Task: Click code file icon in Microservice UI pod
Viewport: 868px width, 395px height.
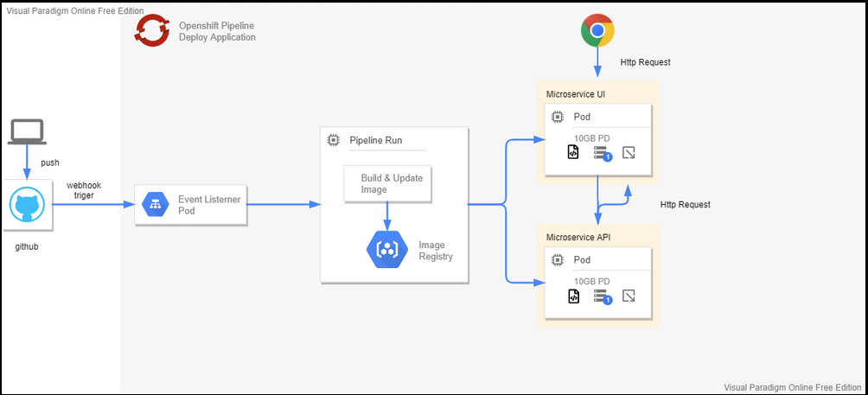Action: click(572, 153)
